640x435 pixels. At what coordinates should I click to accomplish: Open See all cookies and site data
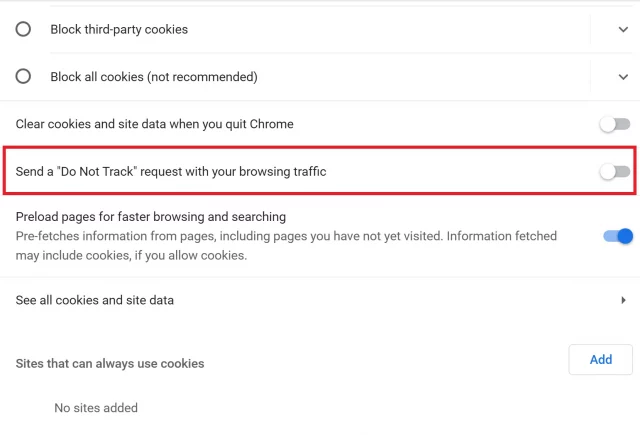pyautogui.click(x=320, y=300)
